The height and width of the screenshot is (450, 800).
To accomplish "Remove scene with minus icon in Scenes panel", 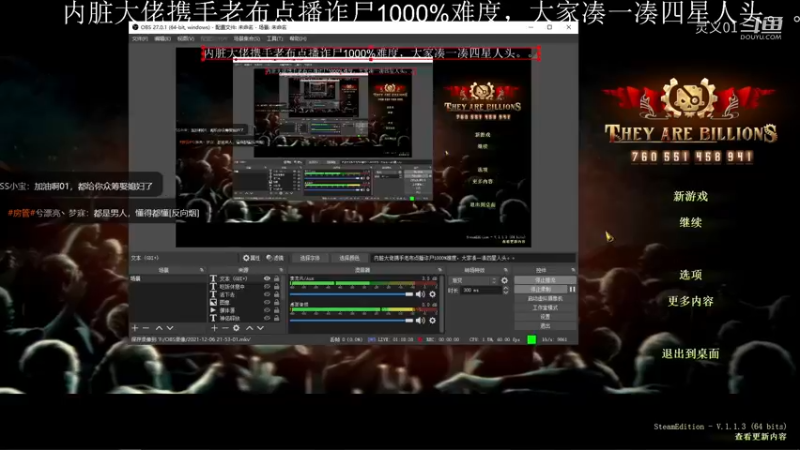I will (146, 328).
